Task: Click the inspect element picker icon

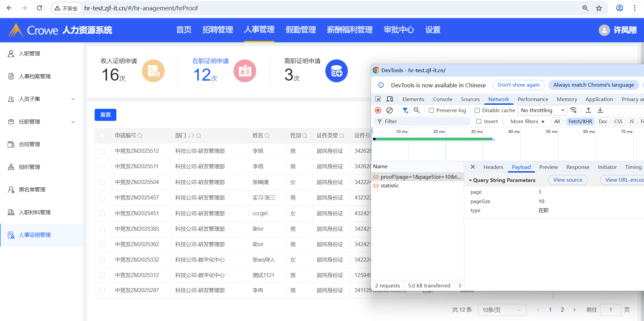Action: [x=378, y=99]
